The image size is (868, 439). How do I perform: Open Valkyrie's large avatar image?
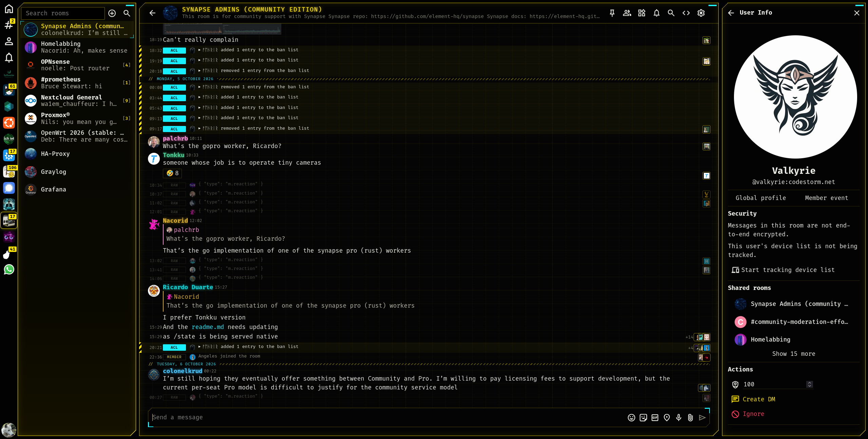click(795, 97)
